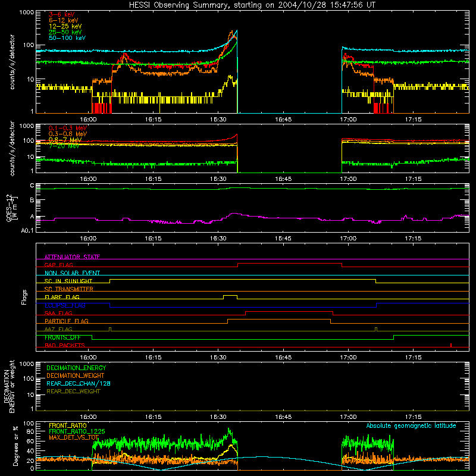Click 16:15 tick under the decimation panel
The image size is (476, 476).
coord(153,417)
